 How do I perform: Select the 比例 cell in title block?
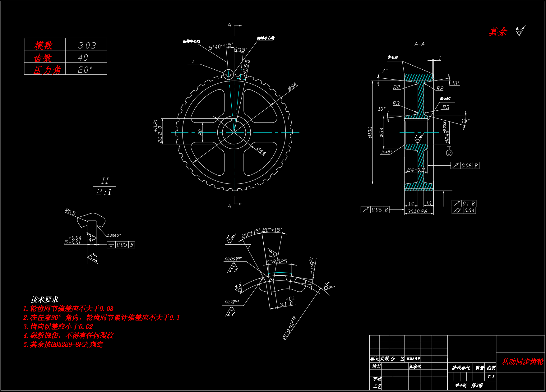[x=491, y=368]
